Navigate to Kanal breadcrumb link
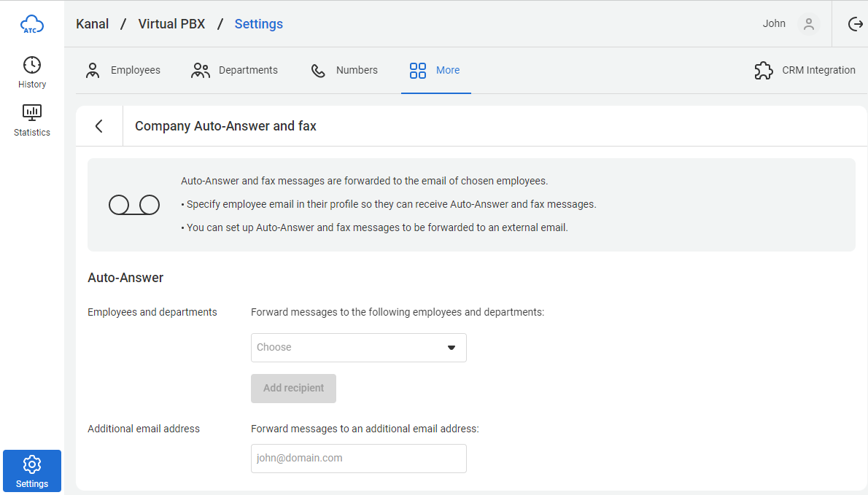Image resolution: width=868 pixels, height=495 pixels. coord(93,24)
